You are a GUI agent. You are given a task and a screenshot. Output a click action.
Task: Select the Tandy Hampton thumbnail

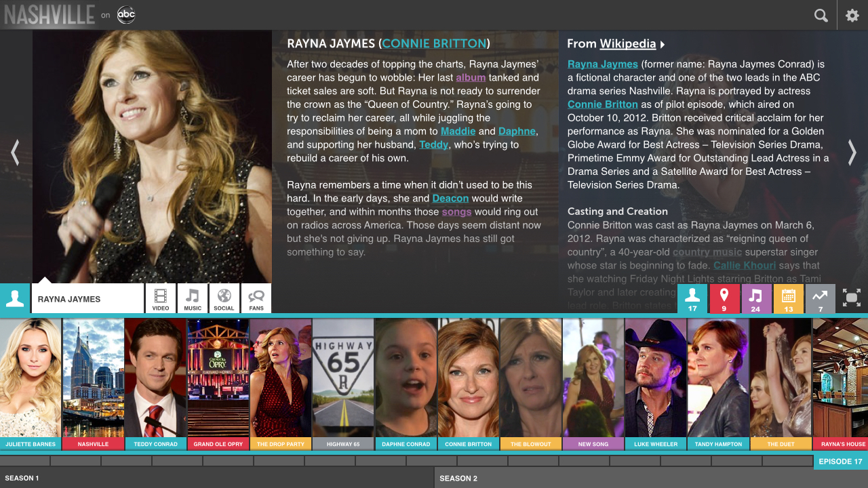[718, 384]
